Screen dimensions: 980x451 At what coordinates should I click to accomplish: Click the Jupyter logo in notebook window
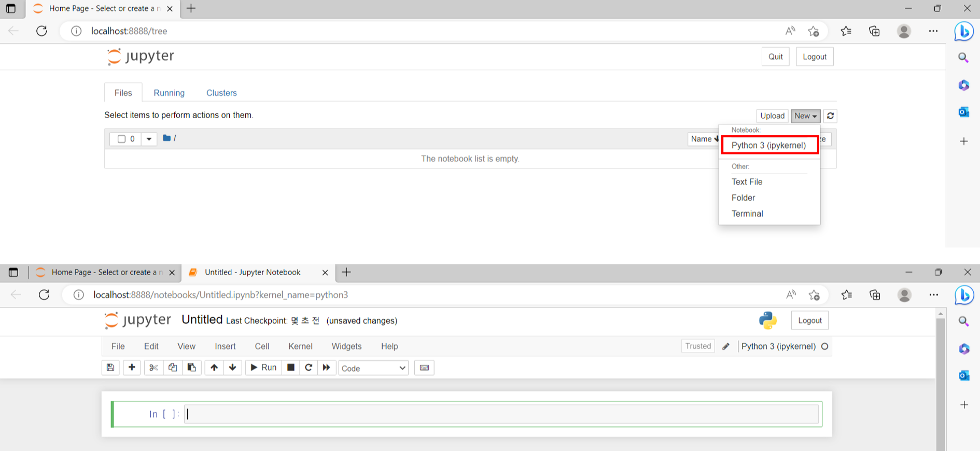pos(138,320)
